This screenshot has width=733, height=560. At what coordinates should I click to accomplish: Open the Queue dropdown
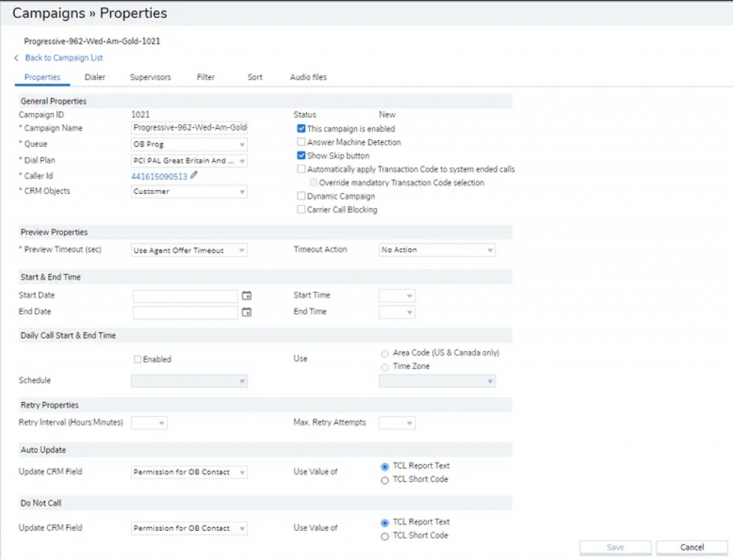tap(243, 144)
